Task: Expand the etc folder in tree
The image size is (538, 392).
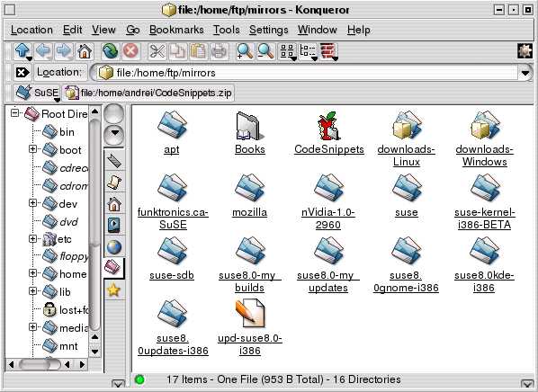Action: click(32, 238)
